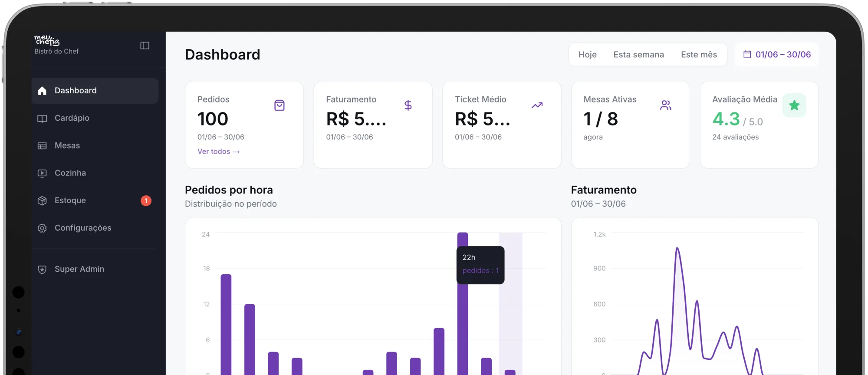Click the 22h tooltip in the bar chart
The height and width of the screenshot is (375, 868).
click(x=480, y=265)
